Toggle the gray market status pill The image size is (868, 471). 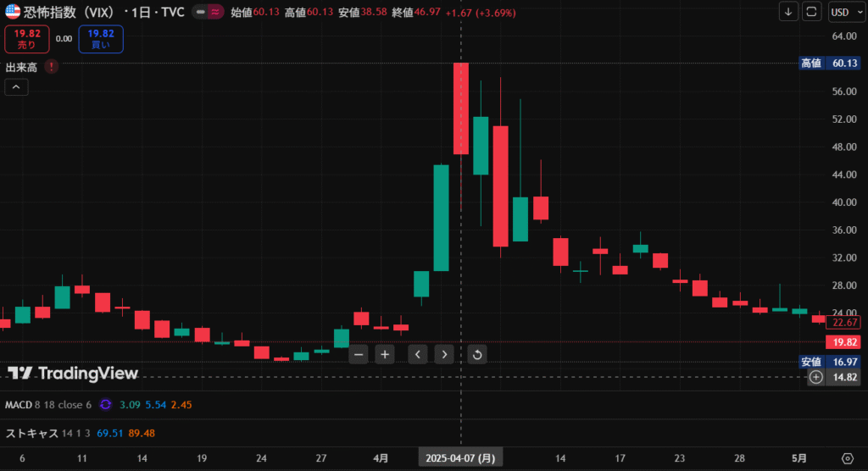pyautogui.click(x=200, y=13)
